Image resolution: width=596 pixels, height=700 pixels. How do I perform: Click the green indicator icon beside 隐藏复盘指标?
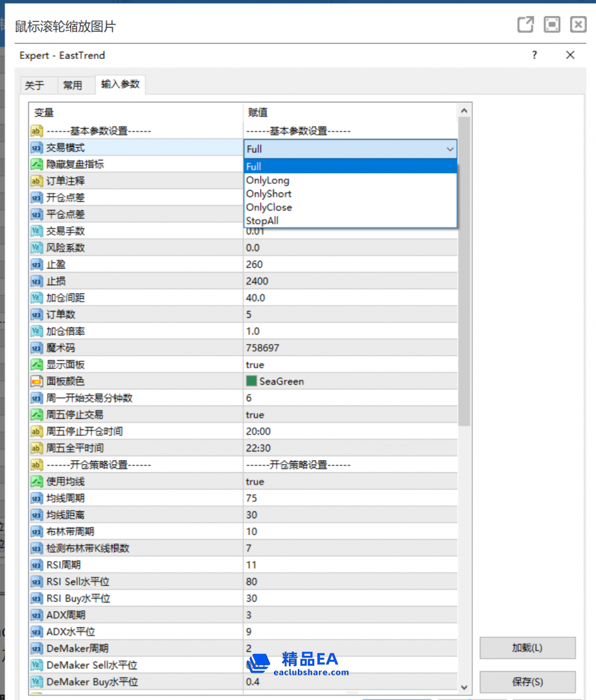coord(36,164)
